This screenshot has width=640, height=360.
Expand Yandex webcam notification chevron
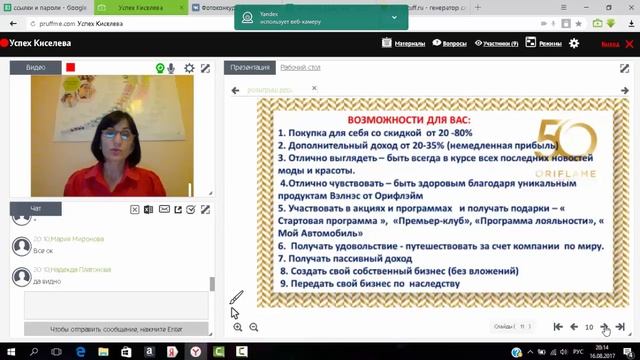click(394, 18)
